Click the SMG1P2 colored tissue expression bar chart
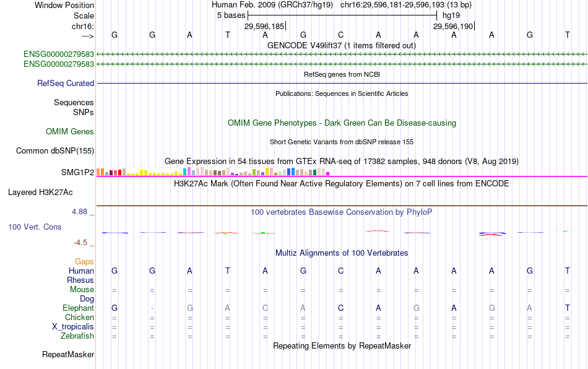This screenshot has height=369, width=588. [213, 171]
